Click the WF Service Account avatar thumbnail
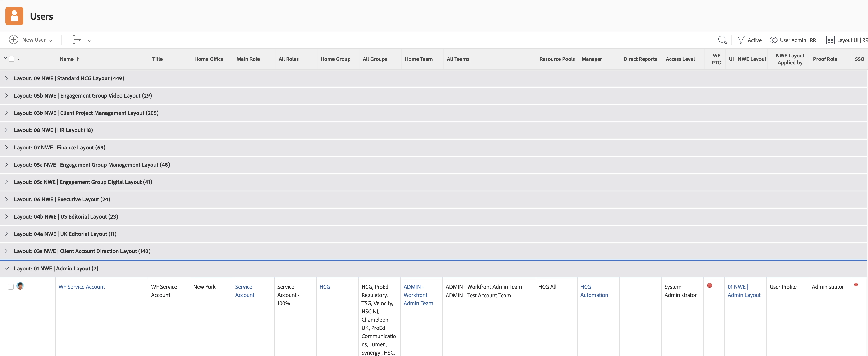 pos(20,286)
